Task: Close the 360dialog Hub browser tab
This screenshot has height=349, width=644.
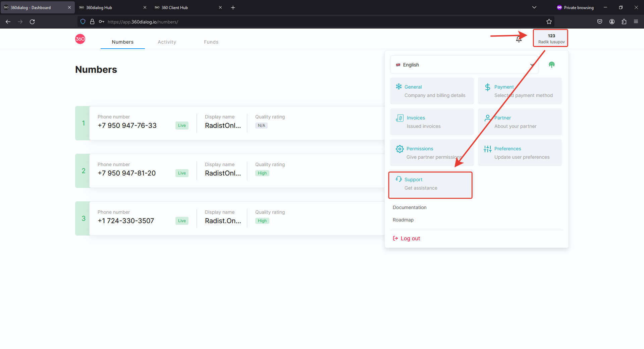Action: 145,7
